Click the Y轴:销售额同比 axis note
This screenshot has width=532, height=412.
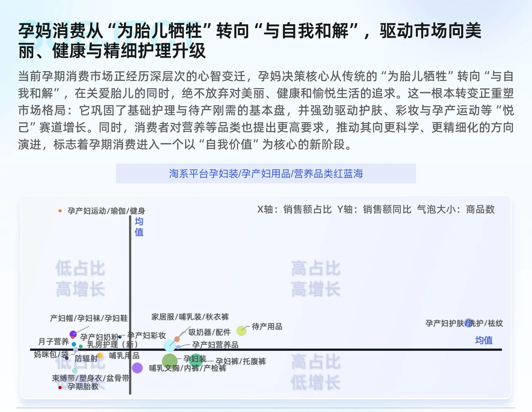pos(374,209)
